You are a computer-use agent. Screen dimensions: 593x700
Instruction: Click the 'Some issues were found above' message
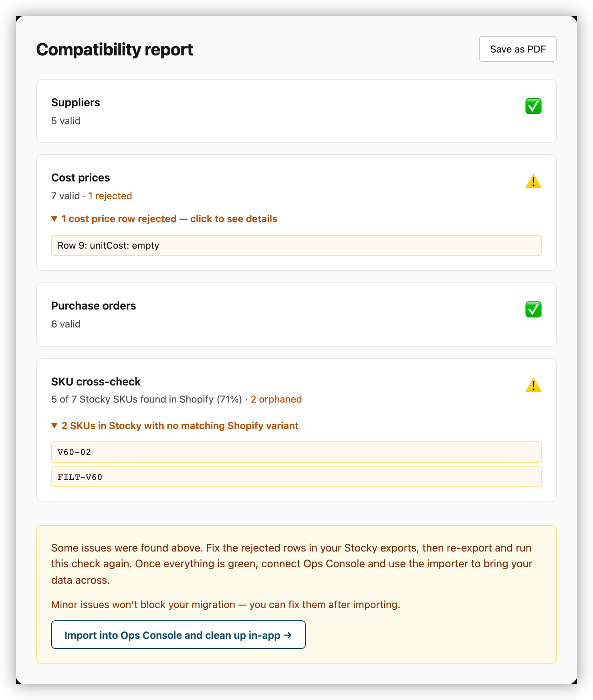[x=292, y=564]
